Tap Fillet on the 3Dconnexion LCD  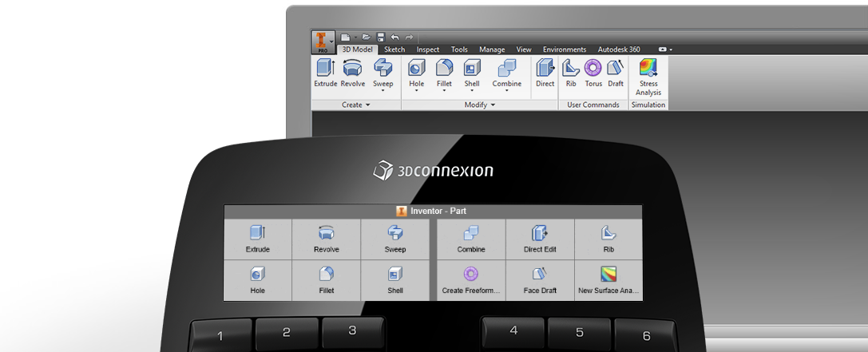click(x=326, y=280)
